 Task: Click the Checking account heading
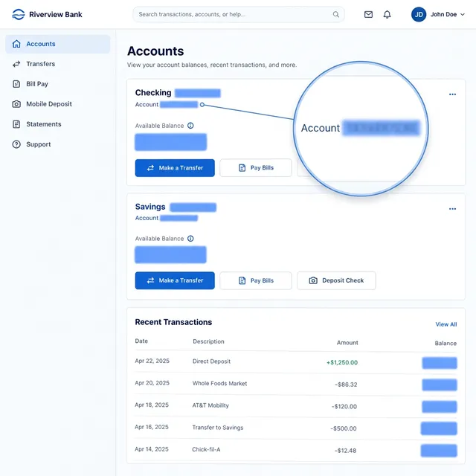coord(153,92)
